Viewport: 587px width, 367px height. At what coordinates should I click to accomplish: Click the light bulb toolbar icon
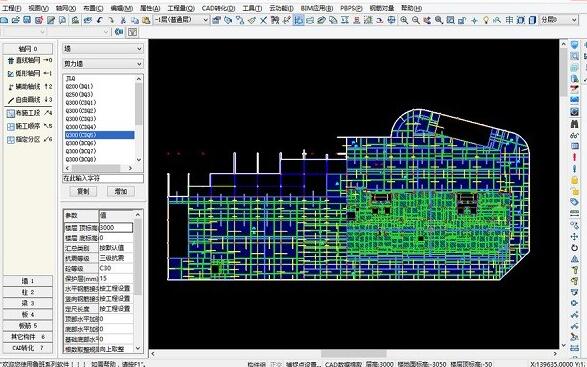(x=486, y=20)
